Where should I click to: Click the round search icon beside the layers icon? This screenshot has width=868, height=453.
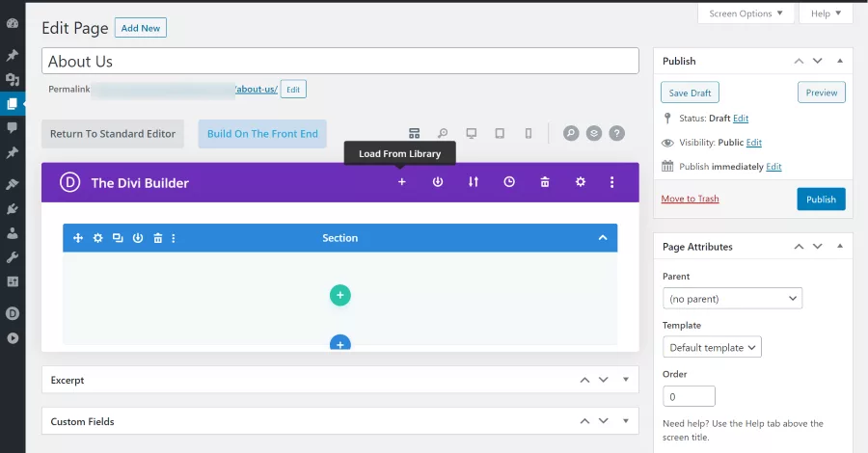point(571,133)
